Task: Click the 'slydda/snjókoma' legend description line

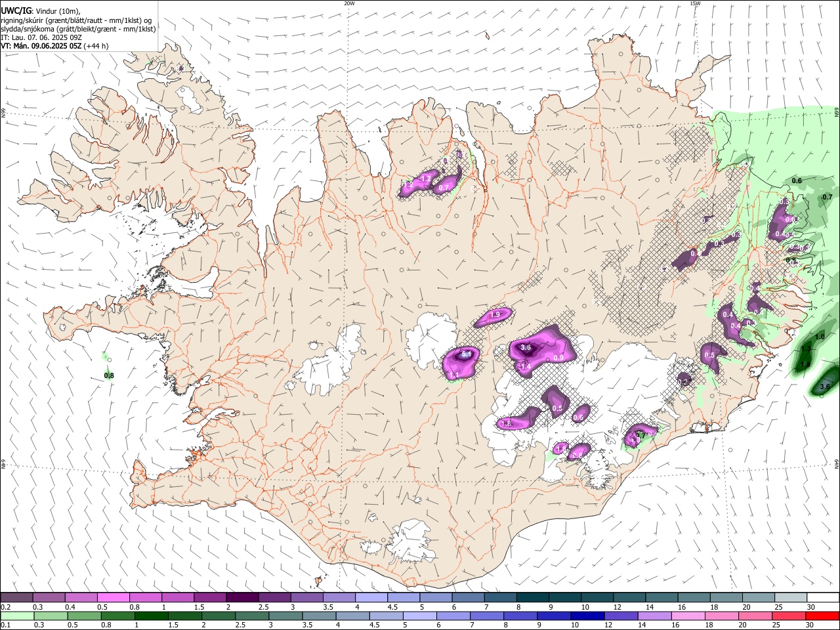Action: (x=79, y=29)
